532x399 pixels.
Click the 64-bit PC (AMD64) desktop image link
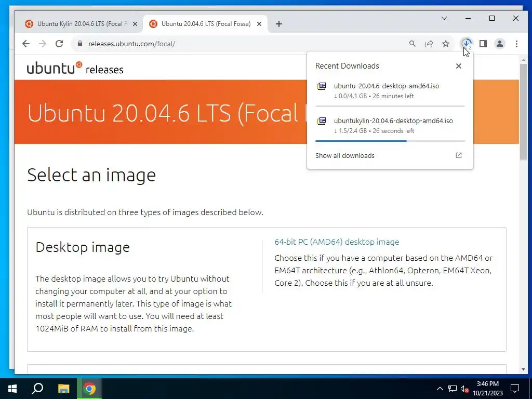(337, 242)
